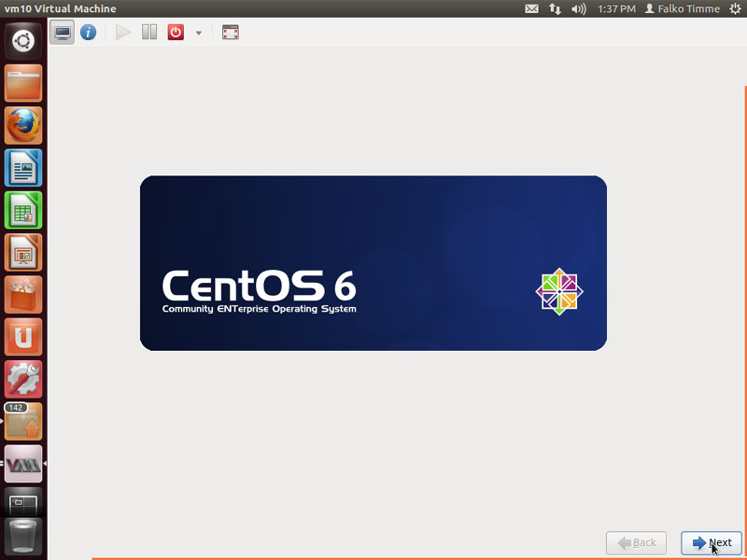
Task: Open the workspace switcher
Action: [23, 503]
